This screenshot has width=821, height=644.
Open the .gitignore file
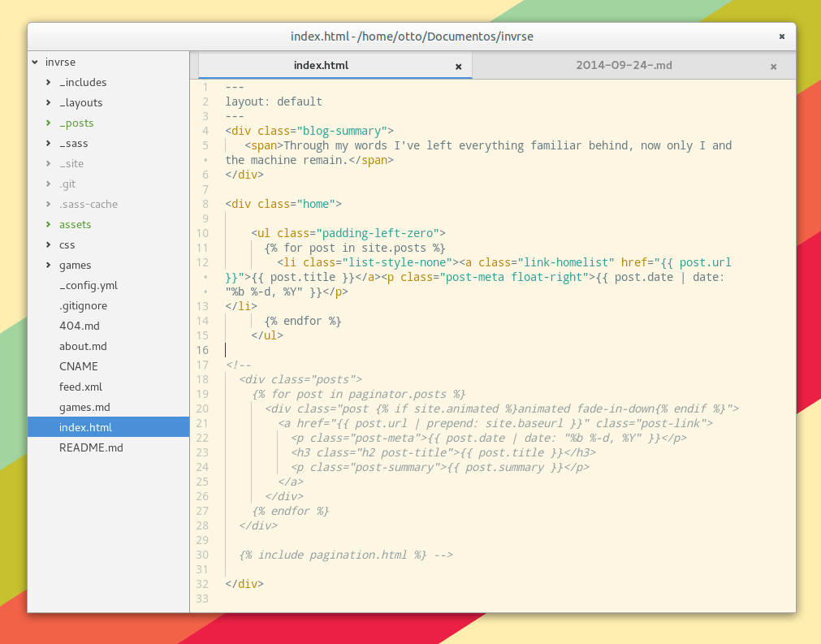coord(84,306)
